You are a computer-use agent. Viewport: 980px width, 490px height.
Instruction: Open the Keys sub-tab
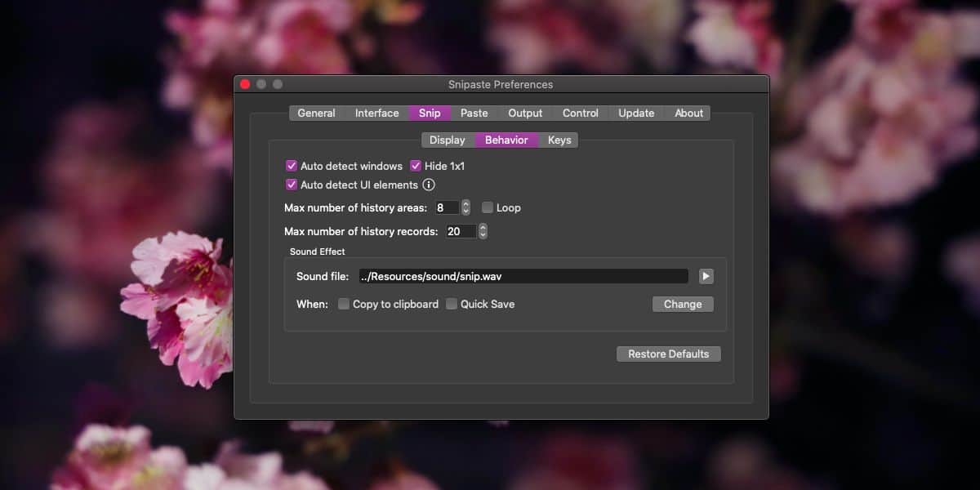(559, 140)
